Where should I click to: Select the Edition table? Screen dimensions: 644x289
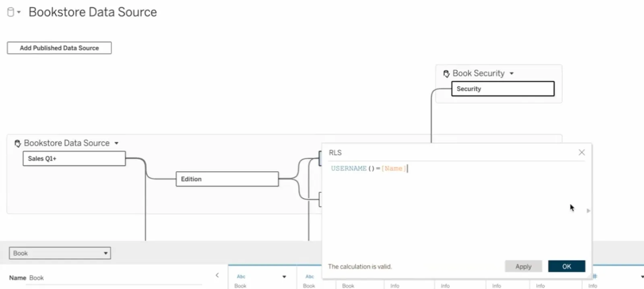(227, 179)
